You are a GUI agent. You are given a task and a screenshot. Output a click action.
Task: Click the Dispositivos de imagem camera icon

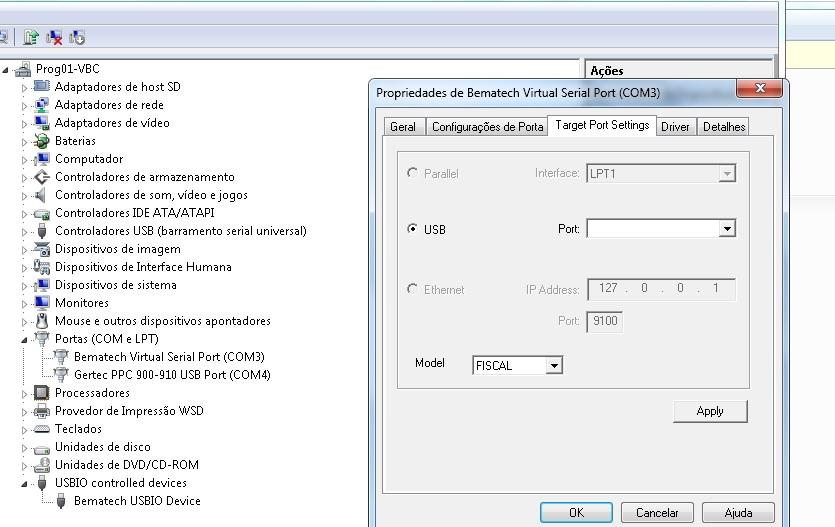(x=42, y=249)
